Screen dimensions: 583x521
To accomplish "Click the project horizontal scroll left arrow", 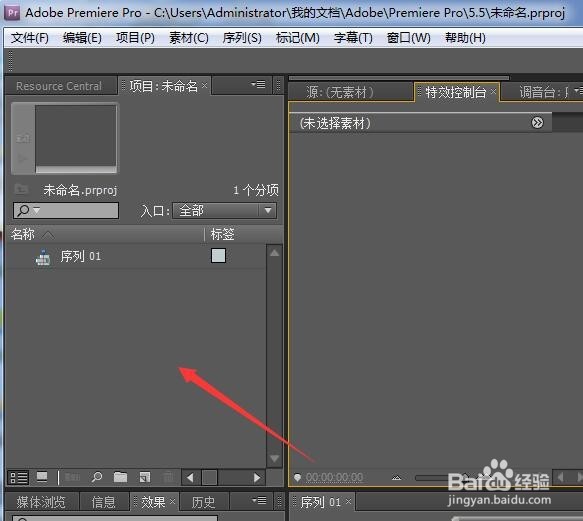I will [190, 477].
